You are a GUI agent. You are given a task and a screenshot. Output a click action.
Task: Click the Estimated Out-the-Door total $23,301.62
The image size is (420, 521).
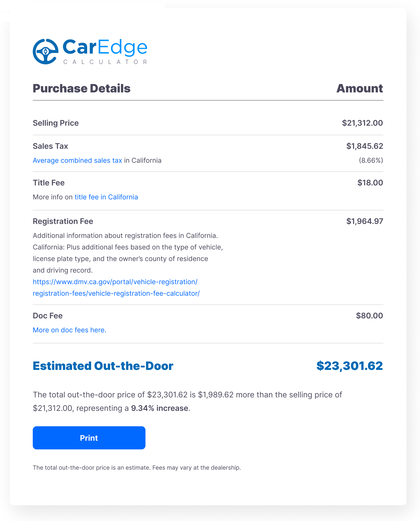[x=350, y=366]
